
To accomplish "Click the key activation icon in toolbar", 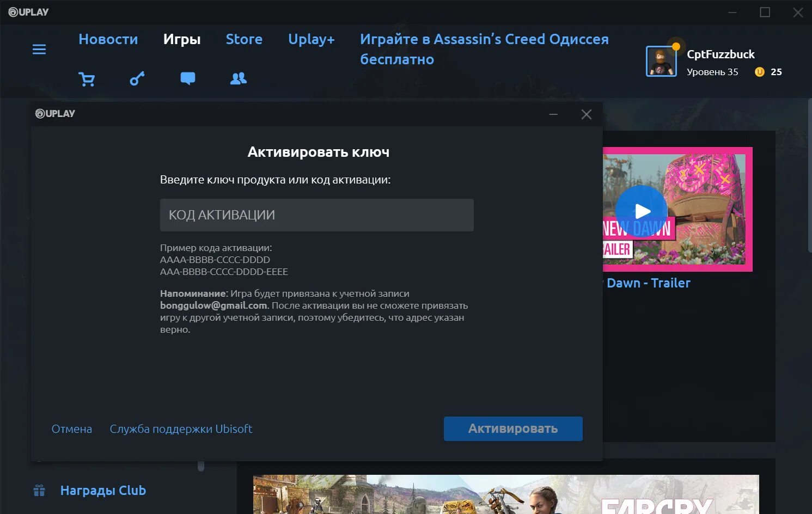I will click(137, 79).
